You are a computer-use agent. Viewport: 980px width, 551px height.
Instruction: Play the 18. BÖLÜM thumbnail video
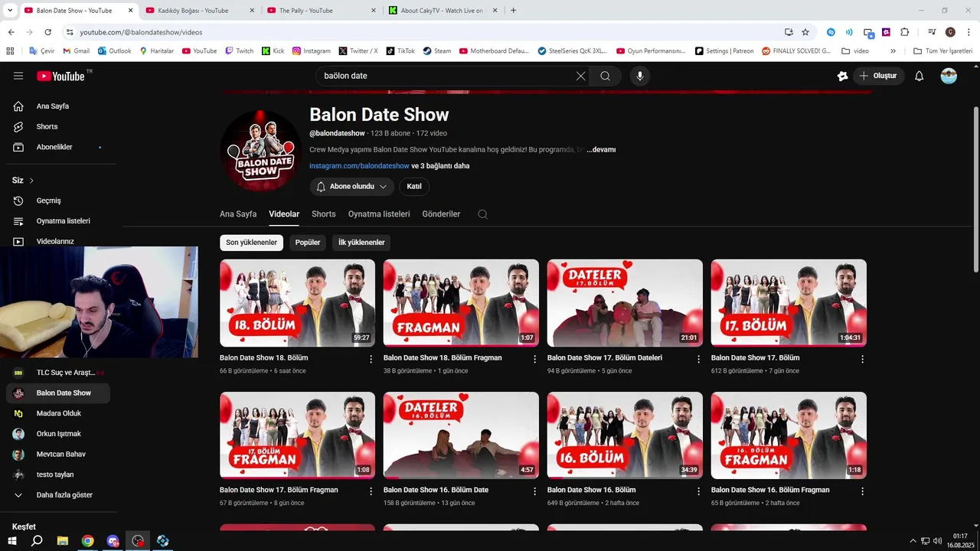(x=297, y=303)
